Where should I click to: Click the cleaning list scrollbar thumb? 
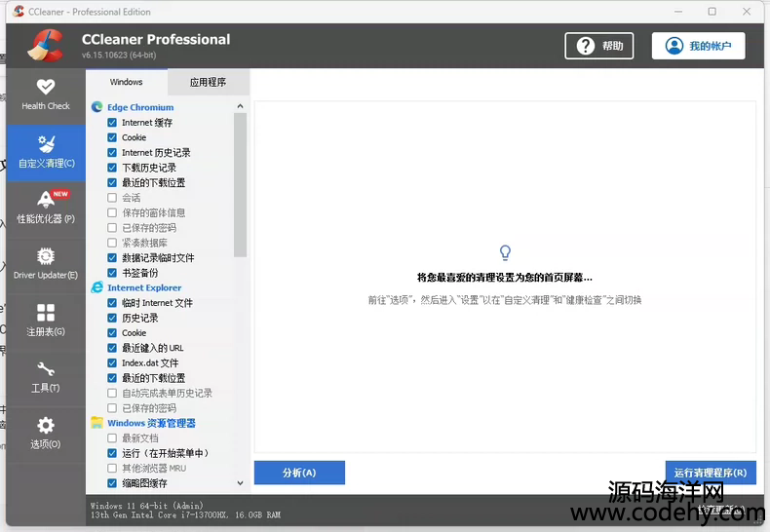click(x=240, y=185)
